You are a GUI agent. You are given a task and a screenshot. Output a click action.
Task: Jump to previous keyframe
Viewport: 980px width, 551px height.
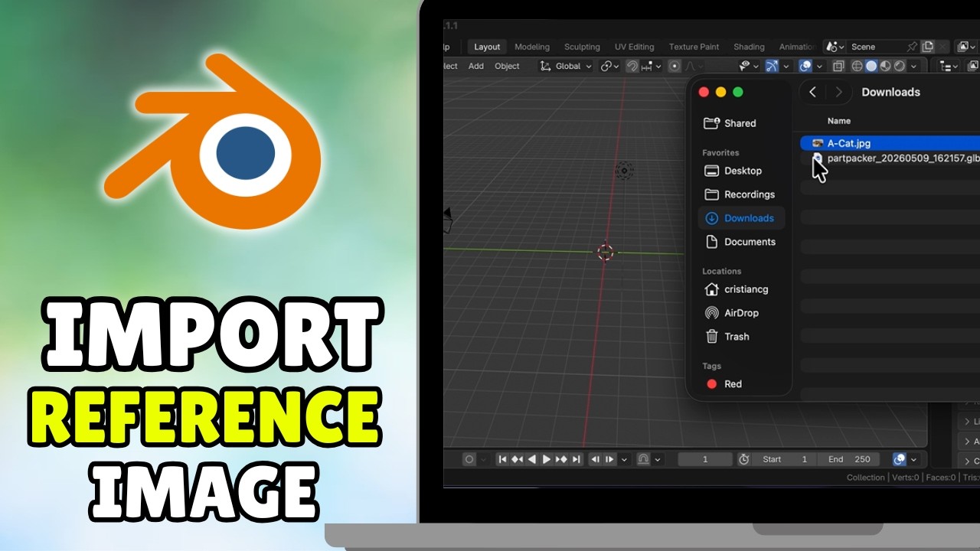tap(517, 459)
